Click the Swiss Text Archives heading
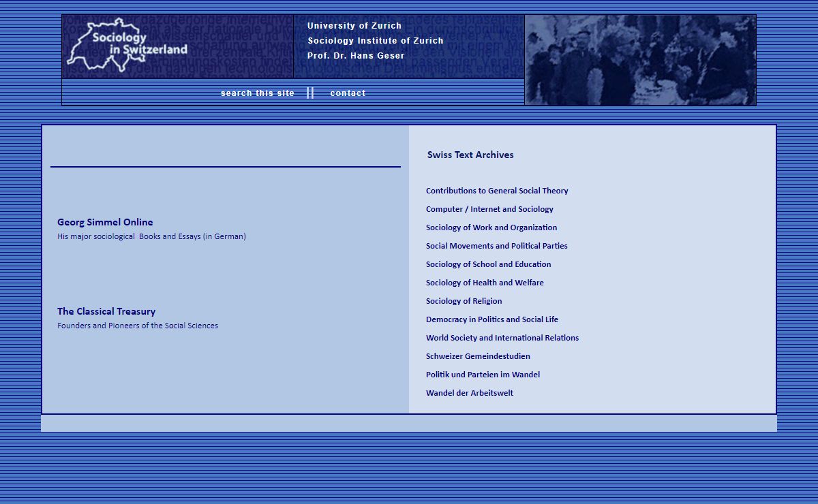 (470, 155)
